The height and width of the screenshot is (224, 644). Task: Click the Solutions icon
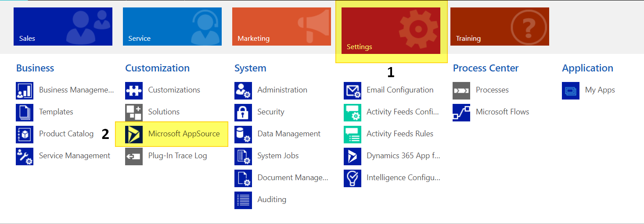(x=134, y=113)
